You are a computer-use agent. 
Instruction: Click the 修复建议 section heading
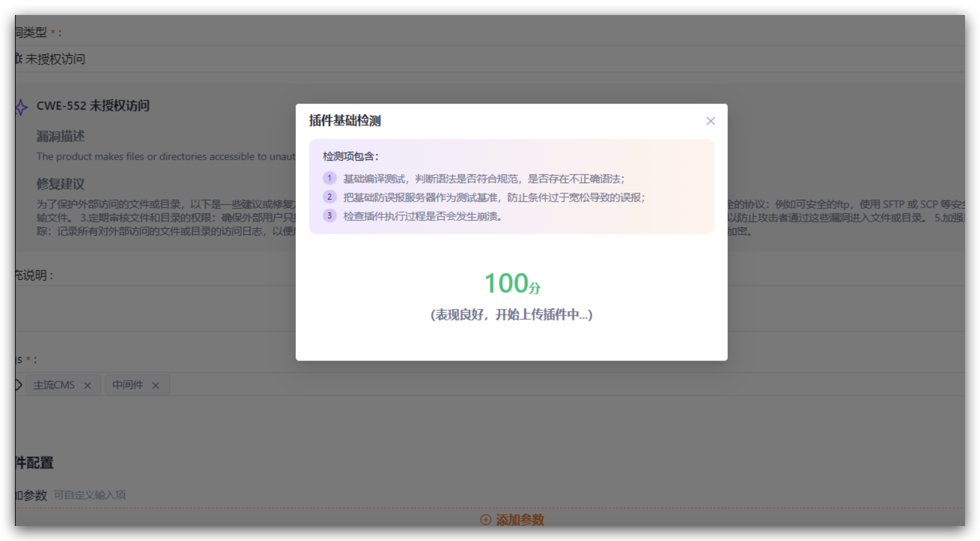[x=61, y=184]
